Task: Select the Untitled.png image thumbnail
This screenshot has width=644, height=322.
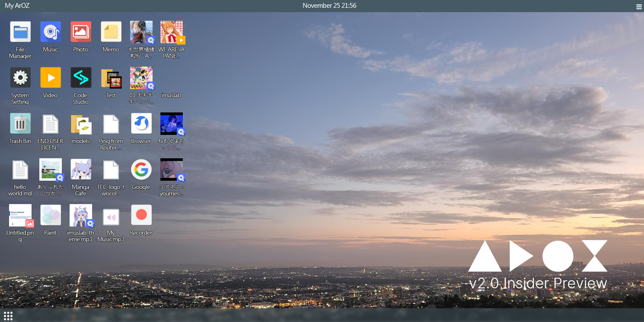Action: click(x=20, y=215)
